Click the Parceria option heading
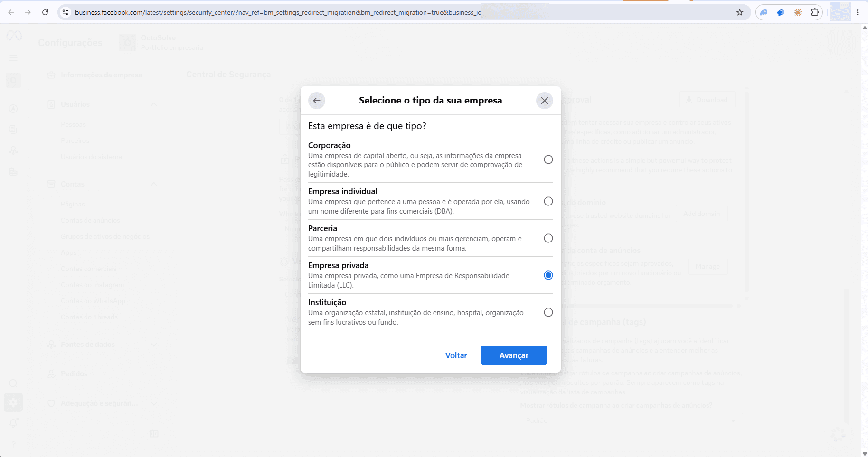This screenshot has height=457, width=868. (x=322, y=228)
